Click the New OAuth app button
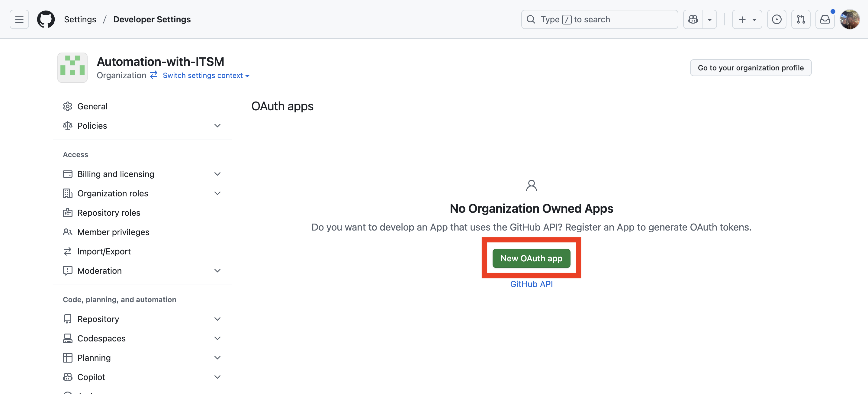 click(x=531, y=258)
